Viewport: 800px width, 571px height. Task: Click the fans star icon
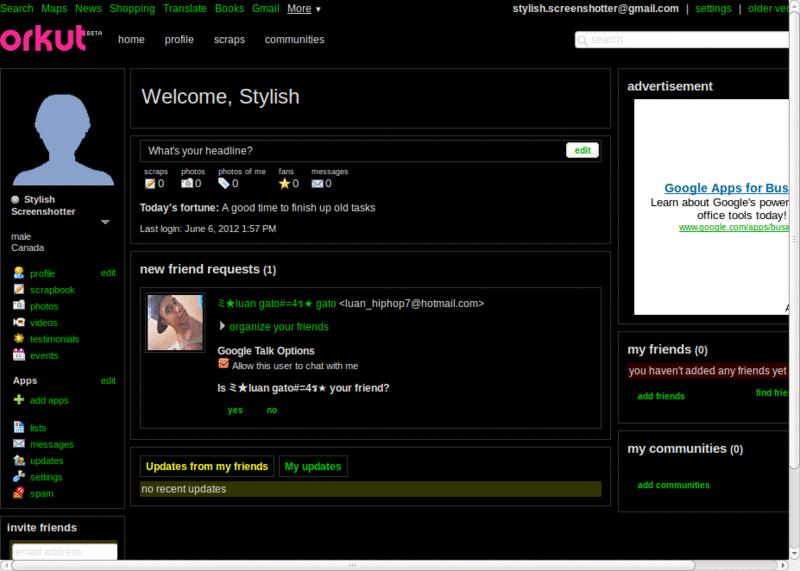click(x=284, y=183)
